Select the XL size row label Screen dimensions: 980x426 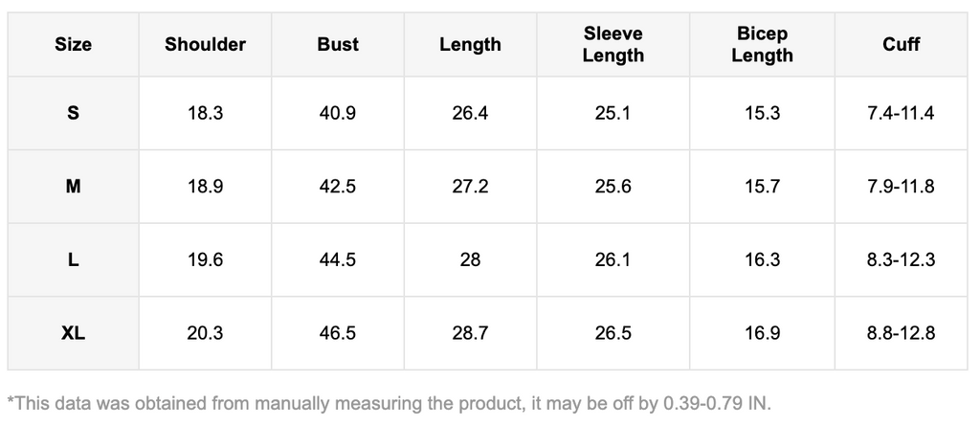73,333
